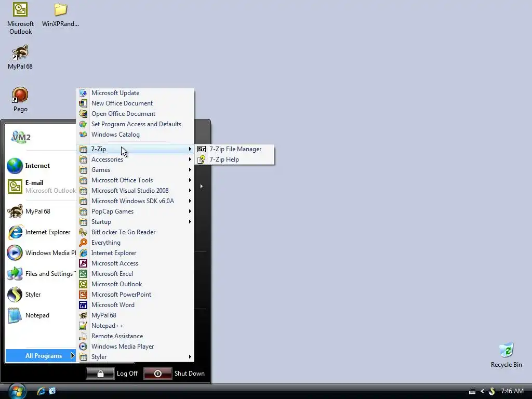
Task: Click the VM2 user picture
Action: [21, 137]
